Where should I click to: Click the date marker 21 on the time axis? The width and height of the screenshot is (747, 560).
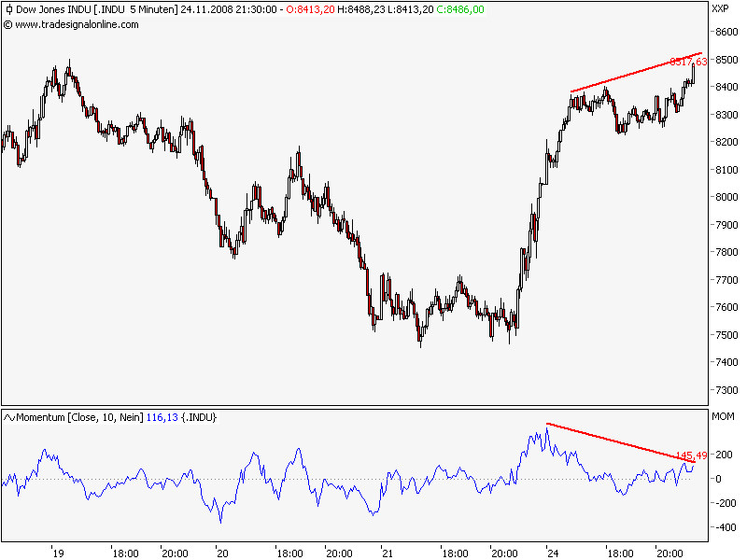point(388,553)
